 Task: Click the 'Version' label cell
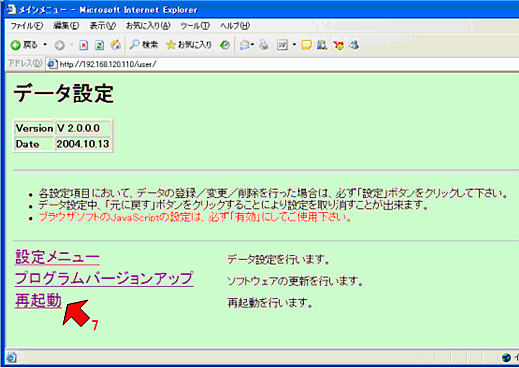(x=34, y=128)
